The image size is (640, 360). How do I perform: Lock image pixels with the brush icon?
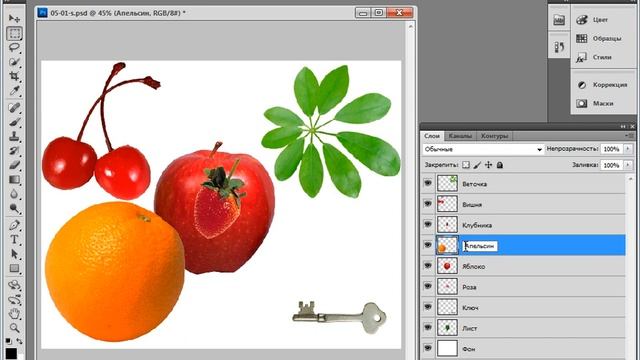click(x=477, y=165)
